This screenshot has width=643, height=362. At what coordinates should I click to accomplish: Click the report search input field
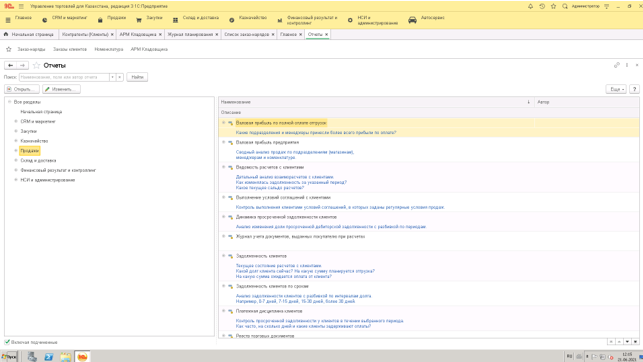pyautogui.click(x=64, y=77)
